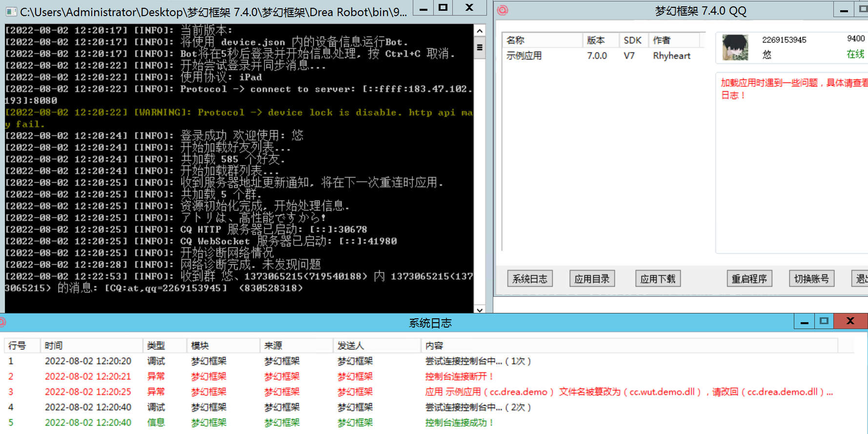The image size is (868, 434).
Task: Click 重启程序 restart program button
Action: coord(749,279)
